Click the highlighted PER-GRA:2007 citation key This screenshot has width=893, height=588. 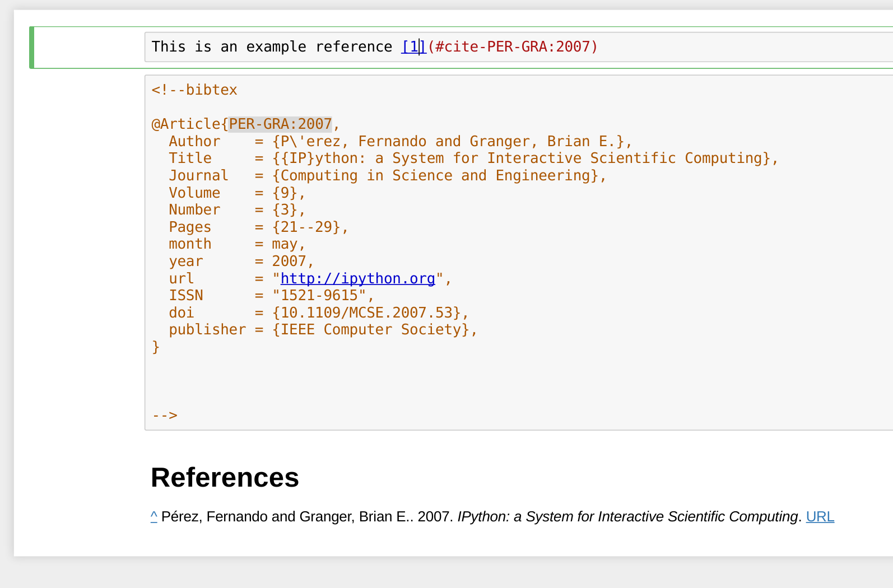(280, 124)
